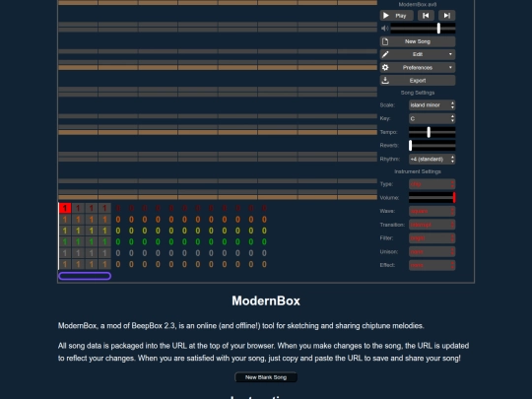
Task: Select the green channel second bar cell
Action: [x=78, y=241]
